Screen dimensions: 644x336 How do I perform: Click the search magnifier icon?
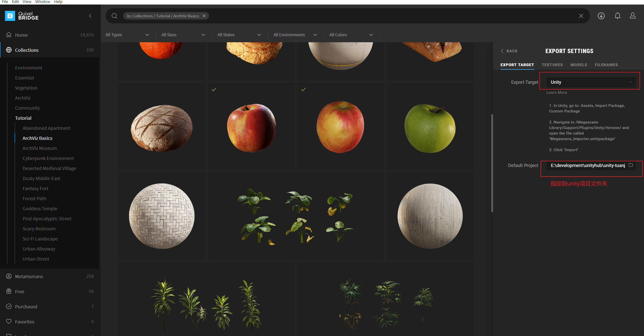click(114, 16)
